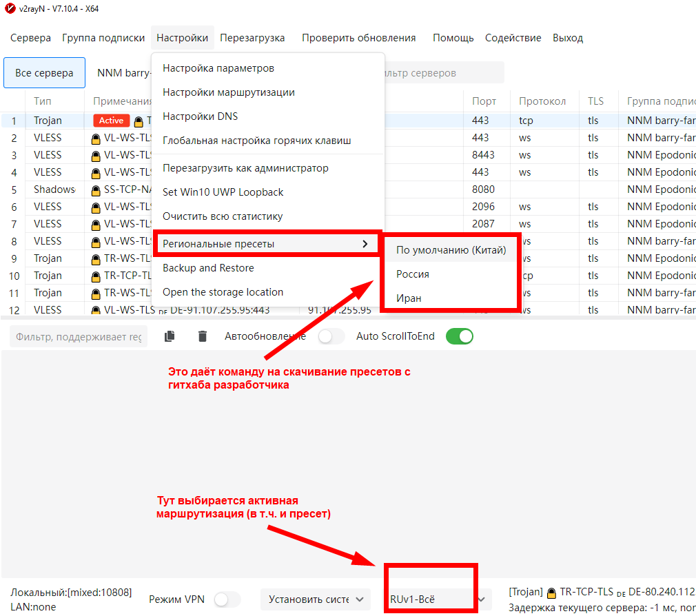This screenshot has width=696, height=616.
Task: Expand the Региональные пресеты submenu
Action: click(265, 244)
